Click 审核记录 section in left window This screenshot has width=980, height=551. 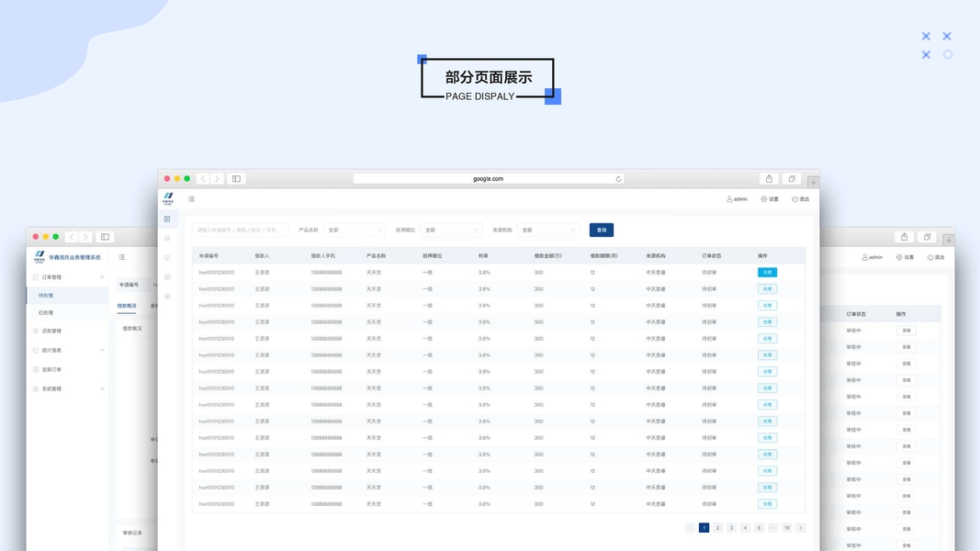coord(132,533)
